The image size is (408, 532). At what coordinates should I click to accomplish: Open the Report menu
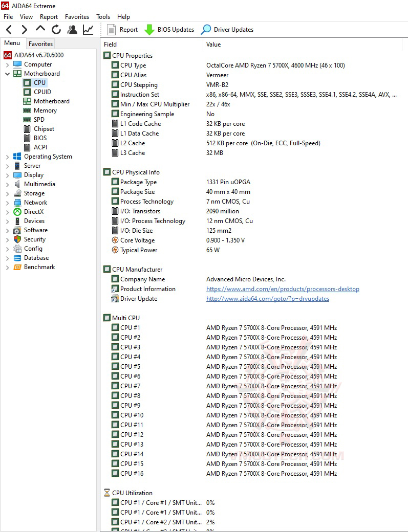[49, 16]
